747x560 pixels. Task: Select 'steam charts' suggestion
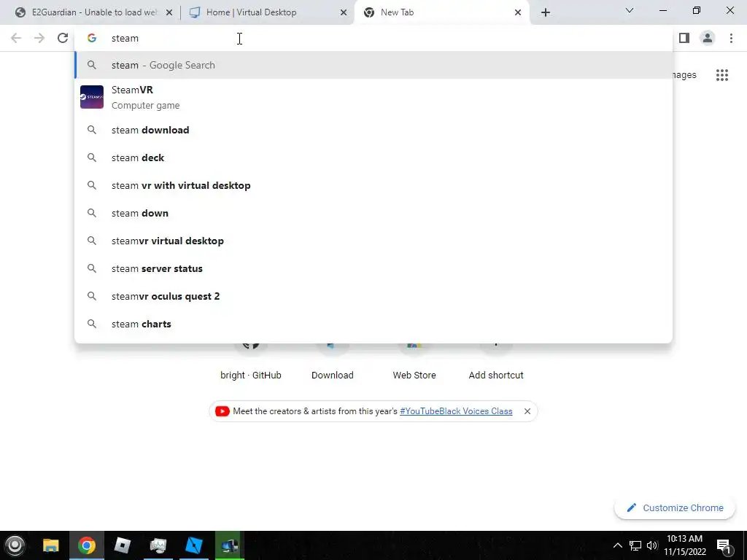pyautogui.click(x=373, y=324)
